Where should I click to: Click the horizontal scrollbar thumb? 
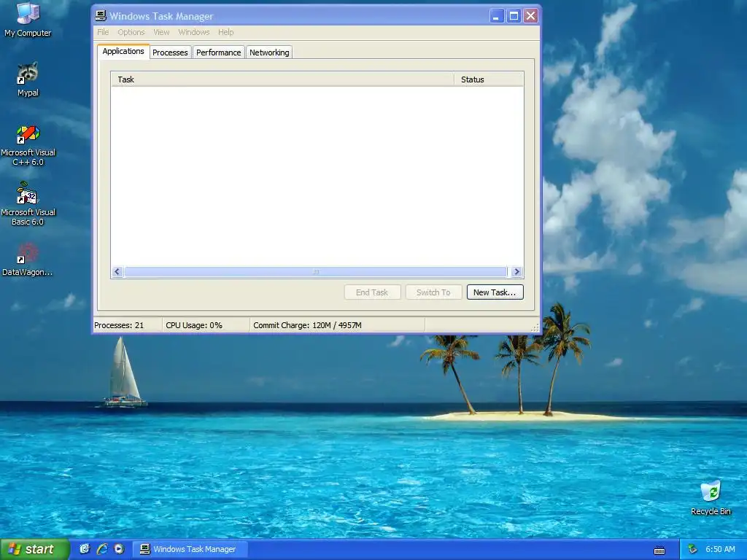click(315, 272)
